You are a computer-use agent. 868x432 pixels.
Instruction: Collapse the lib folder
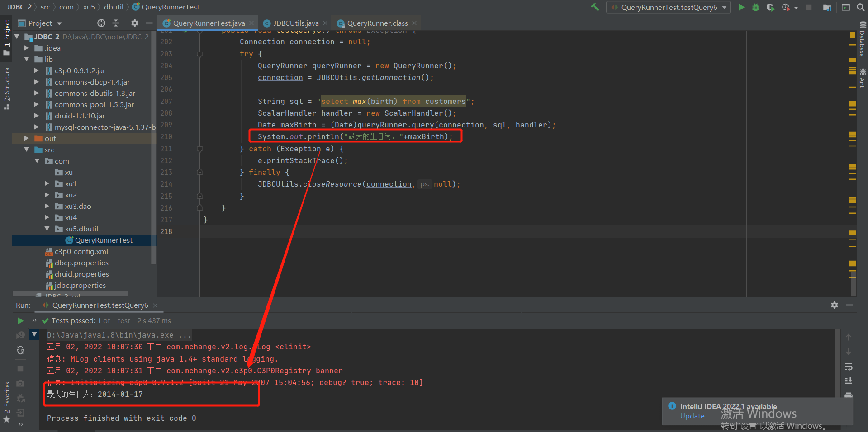pos(26,59)
